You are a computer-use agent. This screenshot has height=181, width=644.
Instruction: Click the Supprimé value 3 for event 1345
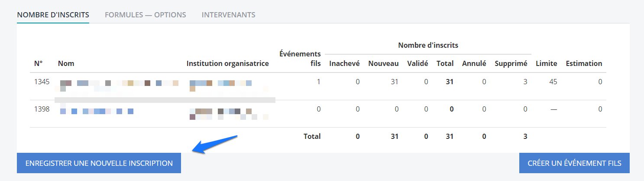525,82
